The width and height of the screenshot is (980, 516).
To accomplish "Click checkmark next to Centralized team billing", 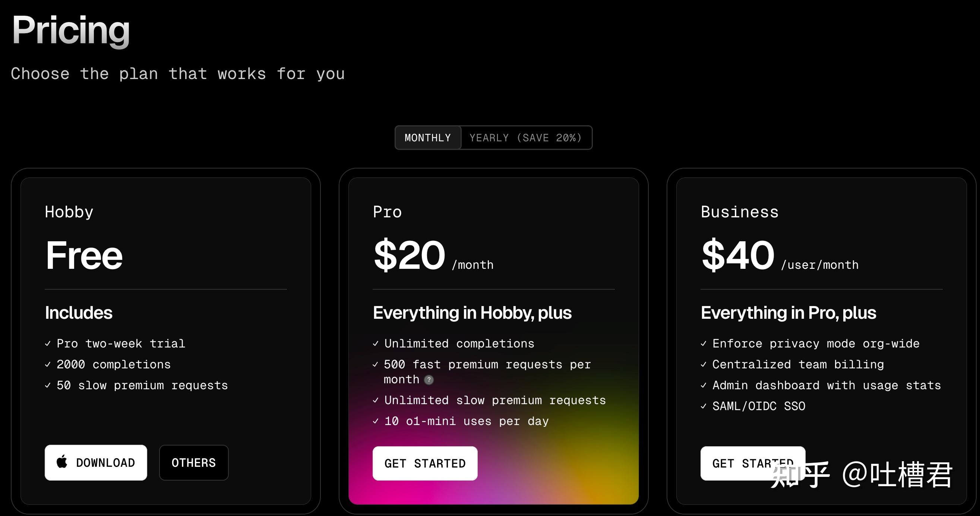I will pos(704,365).
